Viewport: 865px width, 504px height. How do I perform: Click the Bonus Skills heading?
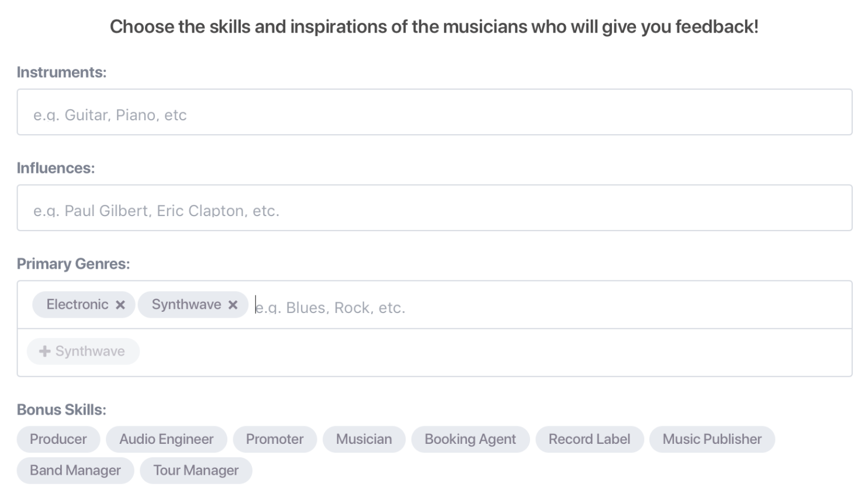(x=61, y=410)
